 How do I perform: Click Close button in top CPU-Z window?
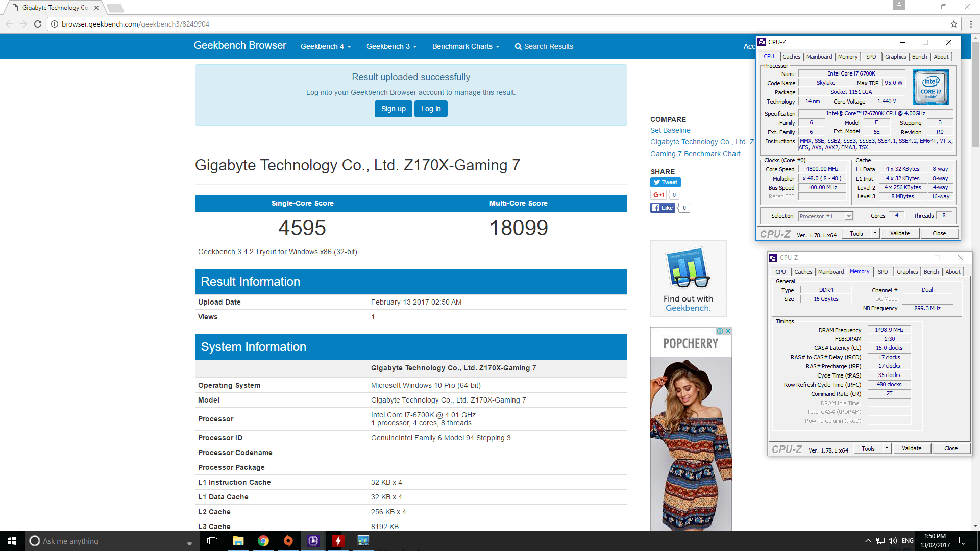(x=939, y=233)
